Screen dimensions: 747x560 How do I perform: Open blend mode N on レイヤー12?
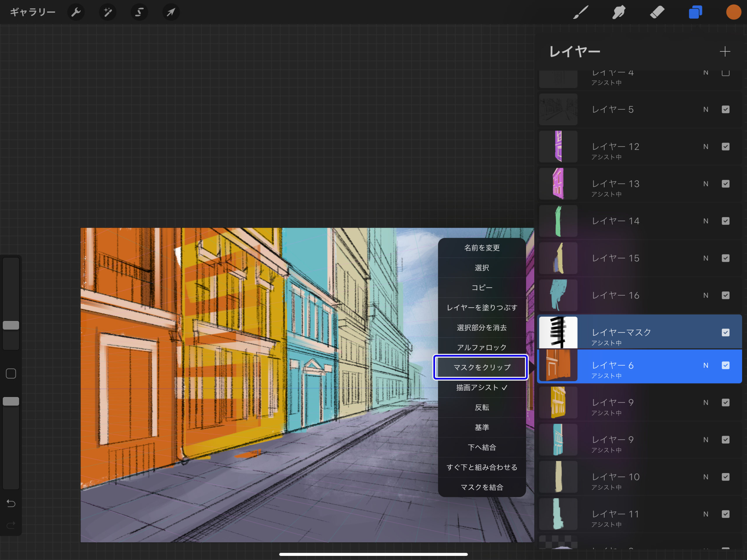(706, 146)
